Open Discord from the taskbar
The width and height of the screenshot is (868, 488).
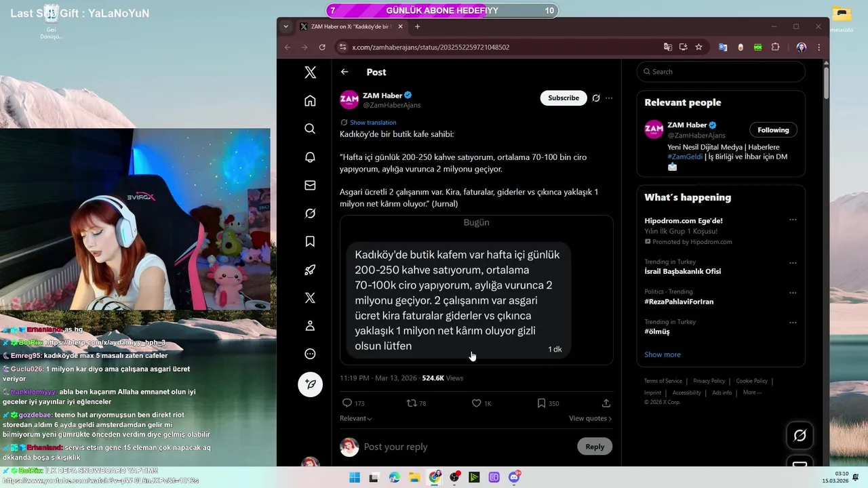pos(514,477)
